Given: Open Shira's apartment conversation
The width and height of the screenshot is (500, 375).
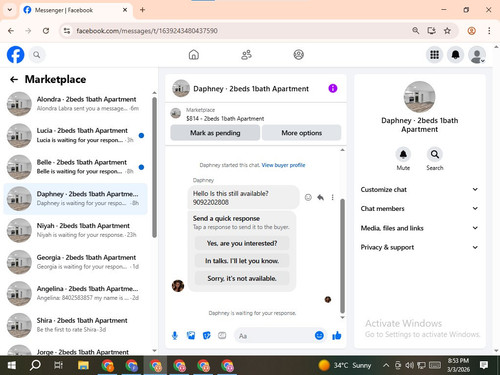Looking at the screenshot, I should [x=76, y=325].
